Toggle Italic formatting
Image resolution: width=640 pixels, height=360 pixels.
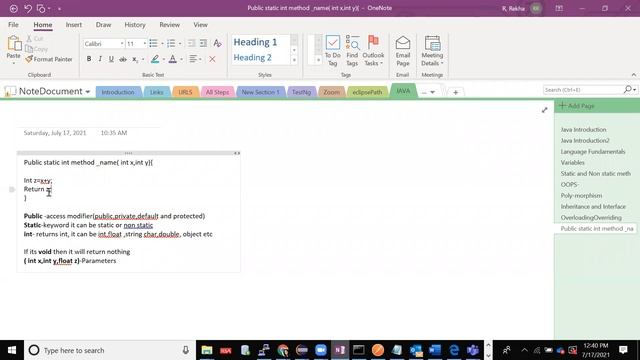pyautogui.click(x=100, y=59)
